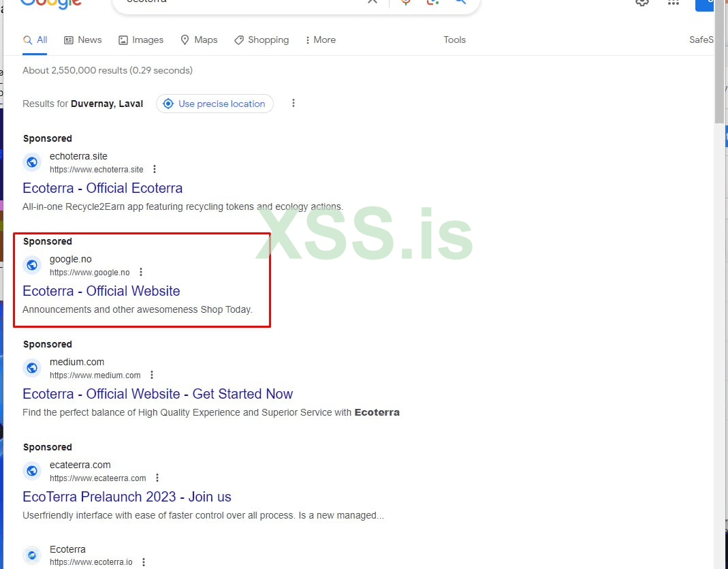
Task: Click the medium.com sponsored globe favicon
Action: pos(32,368)
